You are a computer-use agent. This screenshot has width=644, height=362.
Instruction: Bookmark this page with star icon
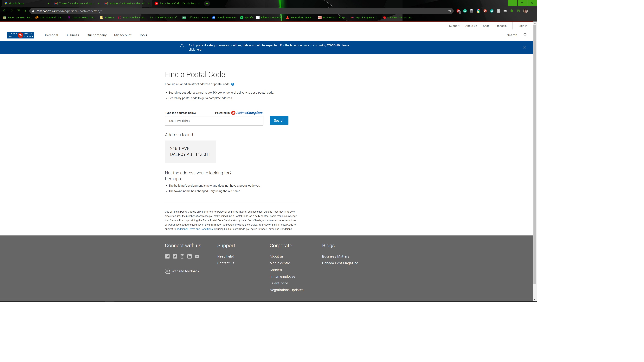(x=450, y=11)
